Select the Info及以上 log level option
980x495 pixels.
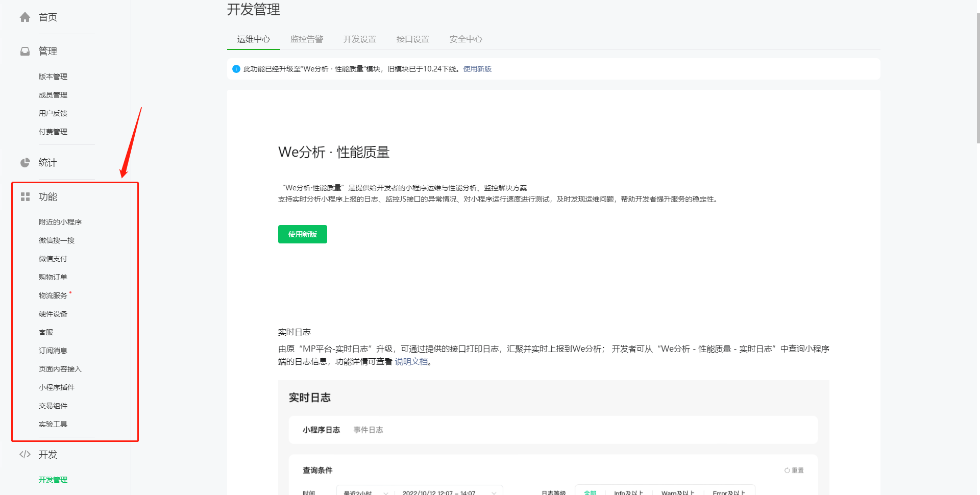coord(628,492)
